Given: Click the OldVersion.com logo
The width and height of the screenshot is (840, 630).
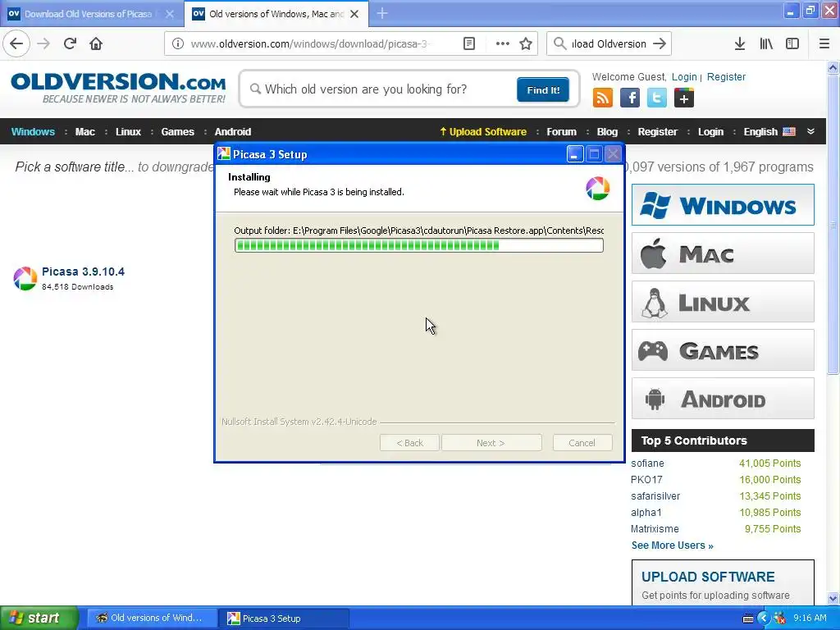Looking at the screenshot, I should 118,89.
